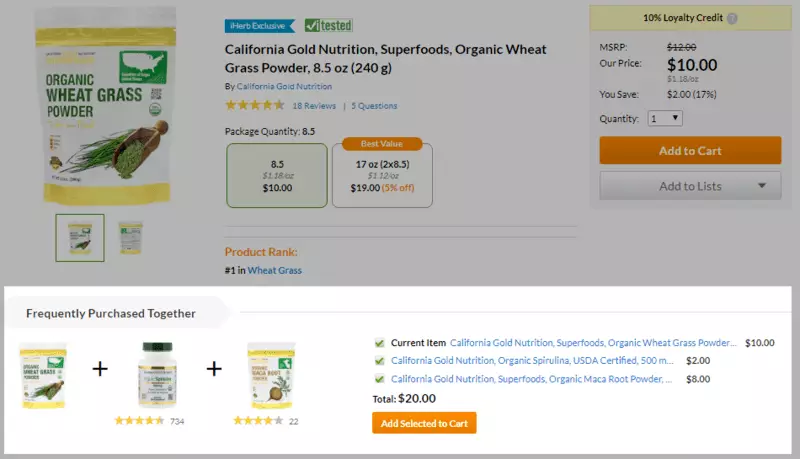Uncheck the Organic Spirulina checkbox
This screenshot has width=800, height=459.
coord(380,361)
